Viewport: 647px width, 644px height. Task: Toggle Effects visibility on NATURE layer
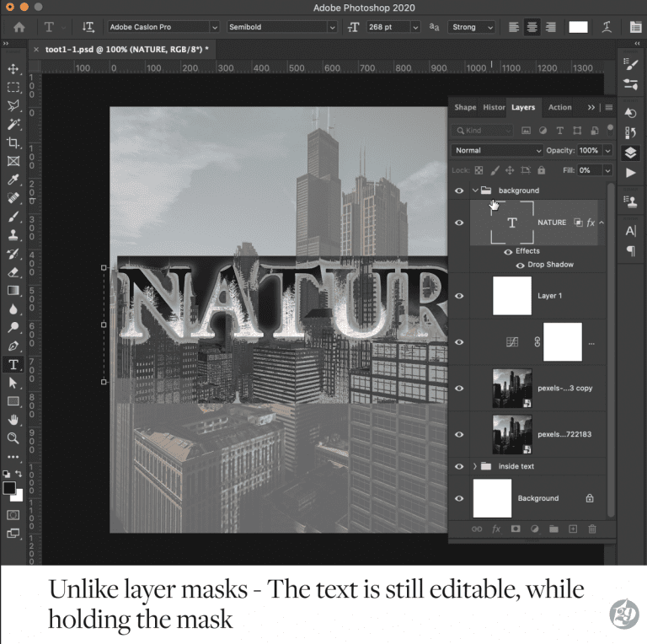(508, 252)
